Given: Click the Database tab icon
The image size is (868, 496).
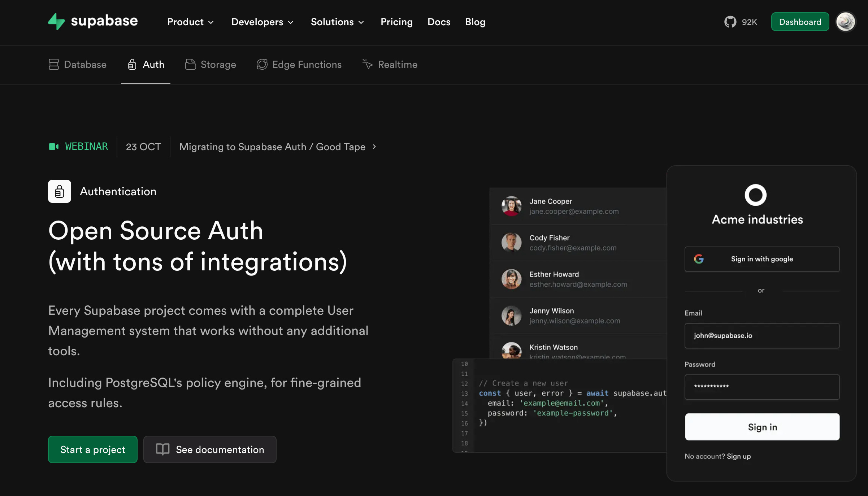Looking at the screenshot, I should click(x=54, y=65).
